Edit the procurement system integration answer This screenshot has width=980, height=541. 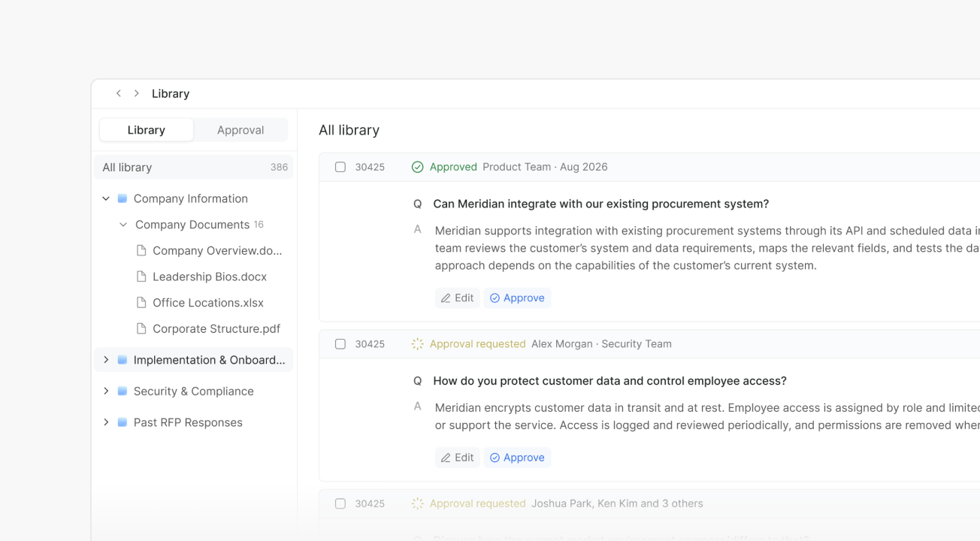pyautogui.click(x=457, y=298)
